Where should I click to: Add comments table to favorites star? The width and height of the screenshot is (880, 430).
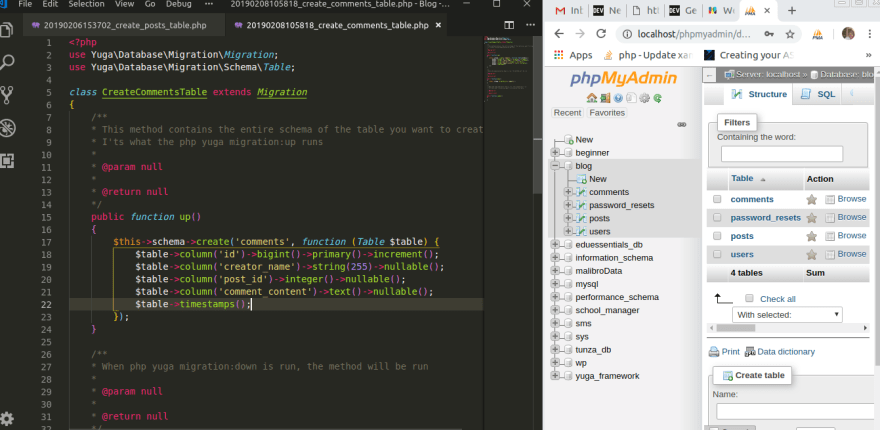[x=811, y=199]
